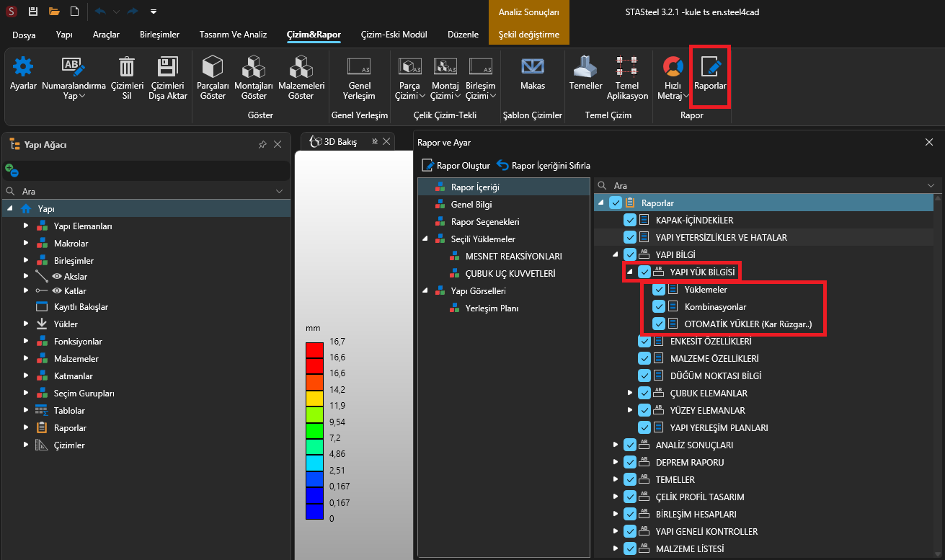Toggle the Kombinasyonlar checkbox

pyautogui.click(x=659, y=307)
